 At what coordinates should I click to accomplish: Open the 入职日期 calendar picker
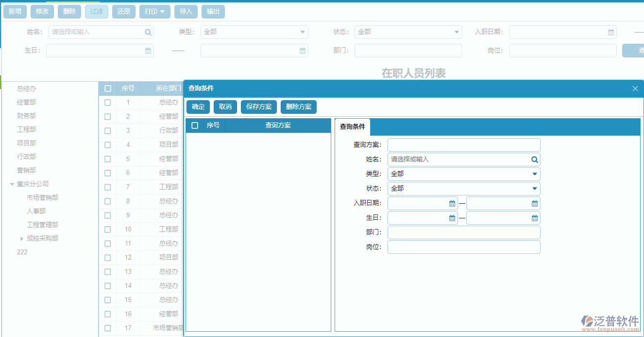point(610,32)
